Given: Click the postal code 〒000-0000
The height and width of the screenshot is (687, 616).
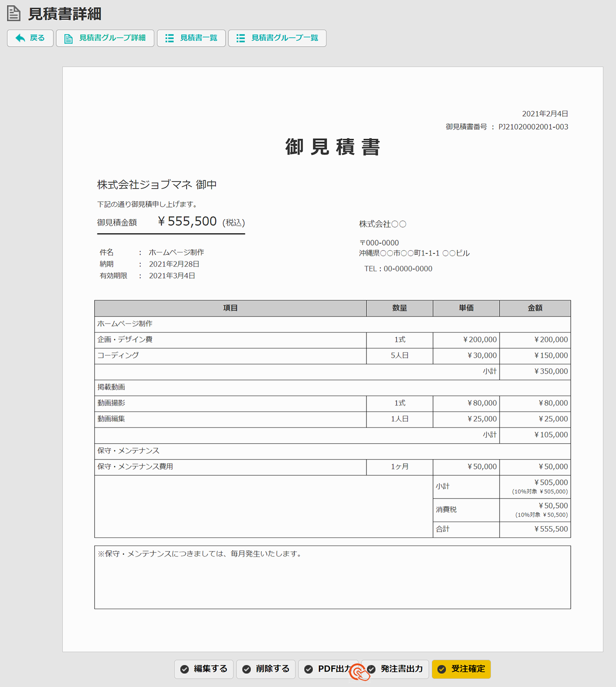Looking at the screenshot, I should point(379,243).
